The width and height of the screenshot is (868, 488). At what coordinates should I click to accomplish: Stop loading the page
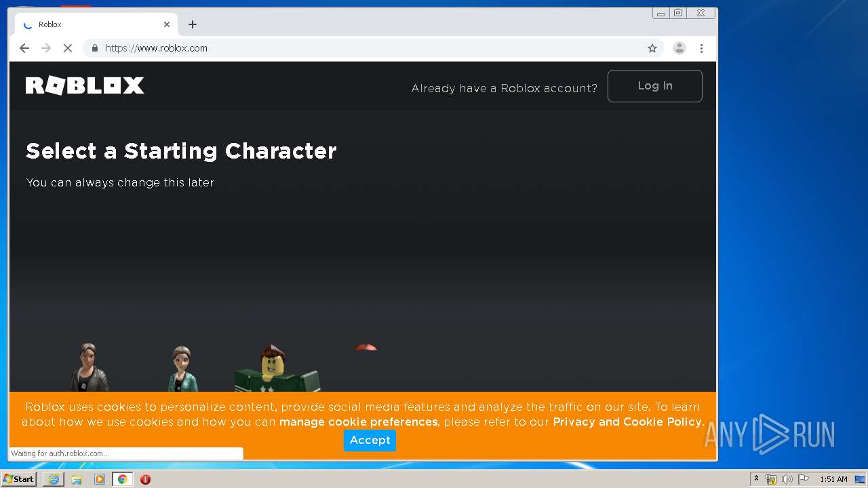tap(68, 48)
